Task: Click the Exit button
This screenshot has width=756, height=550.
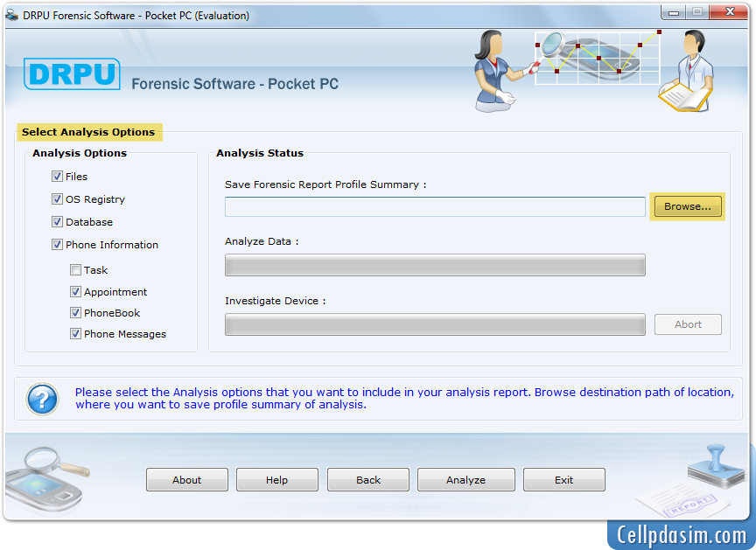Action: tap(564, 480)
